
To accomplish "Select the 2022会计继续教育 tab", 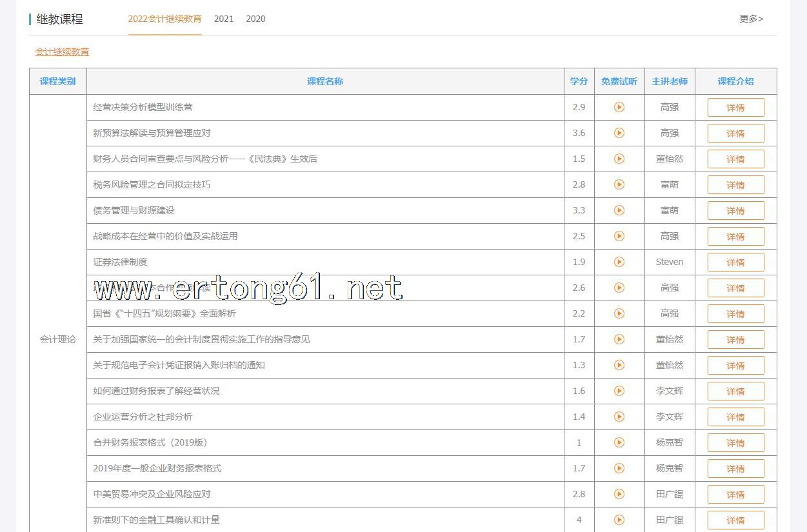I will 164,19.
